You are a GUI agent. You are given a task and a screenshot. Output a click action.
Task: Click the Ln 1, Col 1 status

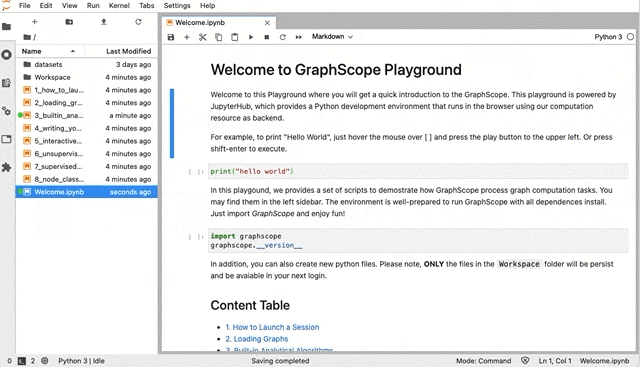555,361
